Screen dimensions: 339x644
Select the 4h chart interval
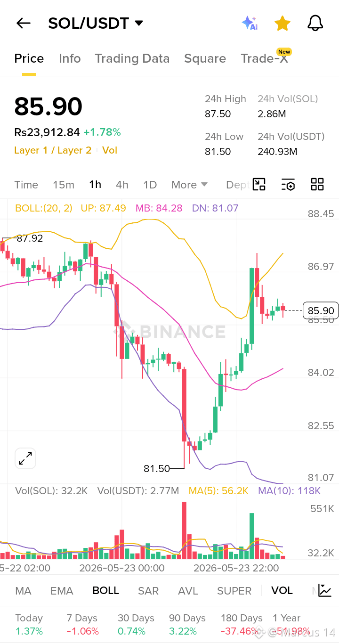[x=122, y=185]
